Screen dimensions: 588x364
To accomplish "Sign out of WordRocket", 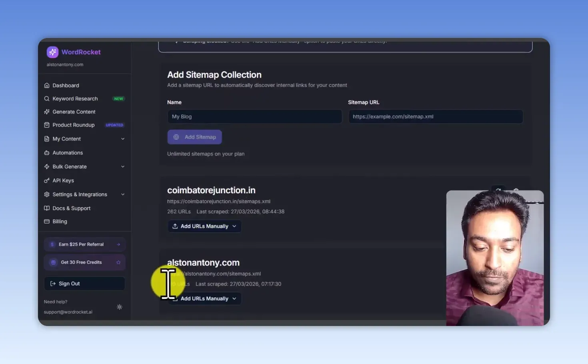I will click(x=84, y=284).
